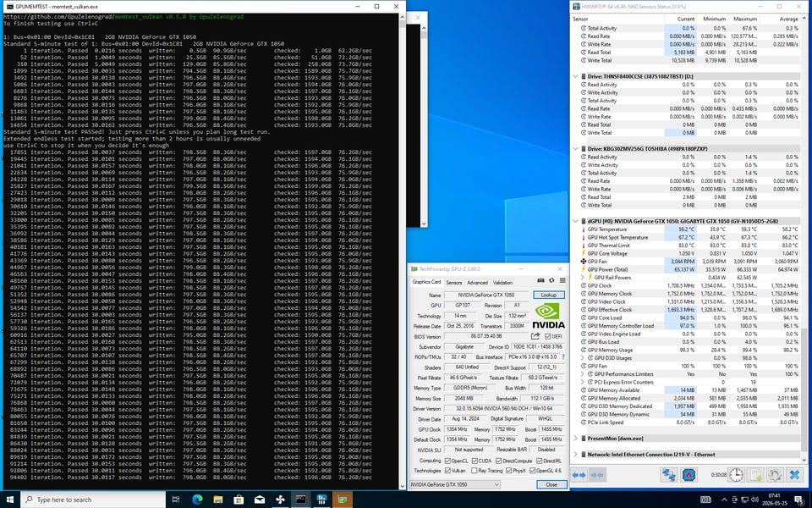
Task: Toggle the UEFI checkbox
Action: click(548, 336)
